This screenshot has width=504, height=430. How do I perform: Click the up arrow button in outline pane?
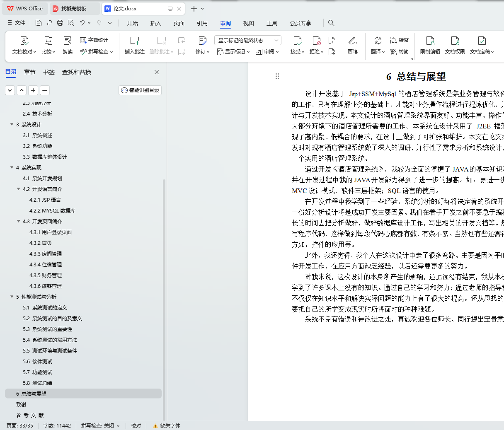pos(22,90)
